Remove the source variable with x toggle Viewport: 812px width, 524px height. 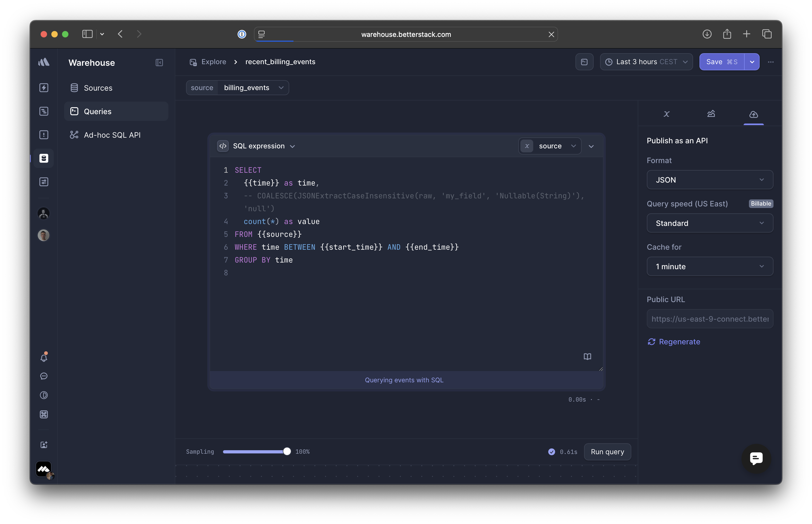click(527, 146)
